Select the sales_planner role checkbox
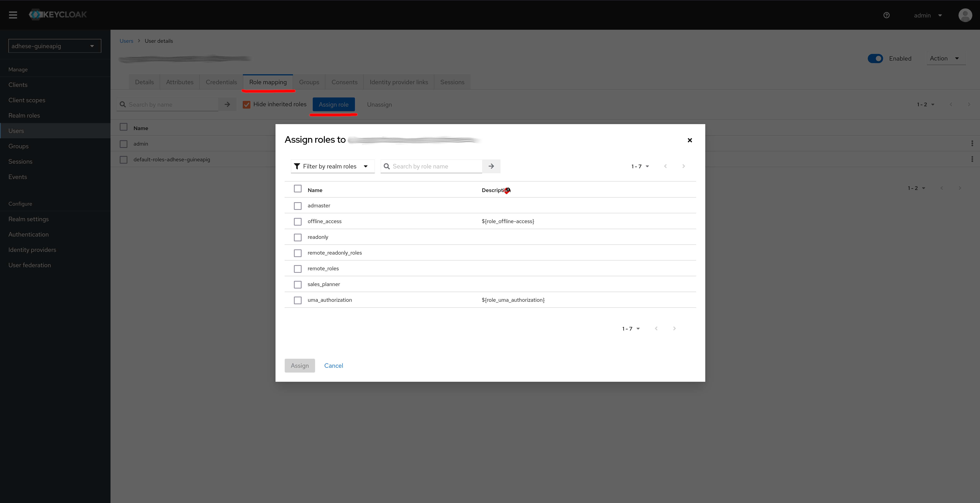The height and width of the screenshot is (503, 980). 298,285
